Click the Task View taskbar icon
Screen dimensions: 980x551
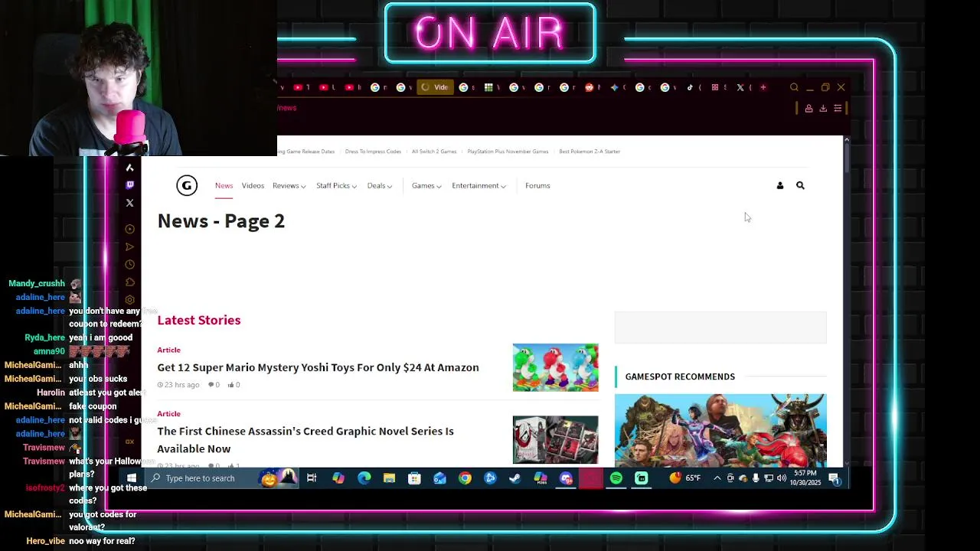pyautogui.click(x=312, y=478)
